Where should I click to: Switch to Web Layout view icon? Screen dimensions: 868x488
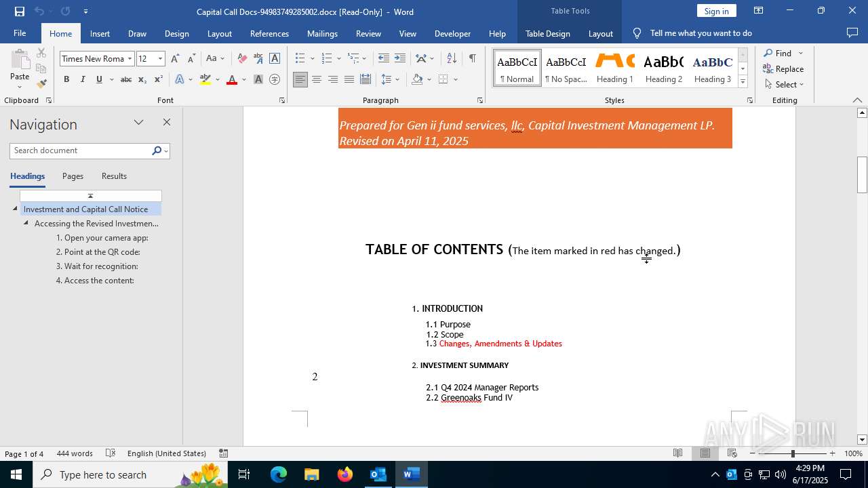click(x=732, y=453)
